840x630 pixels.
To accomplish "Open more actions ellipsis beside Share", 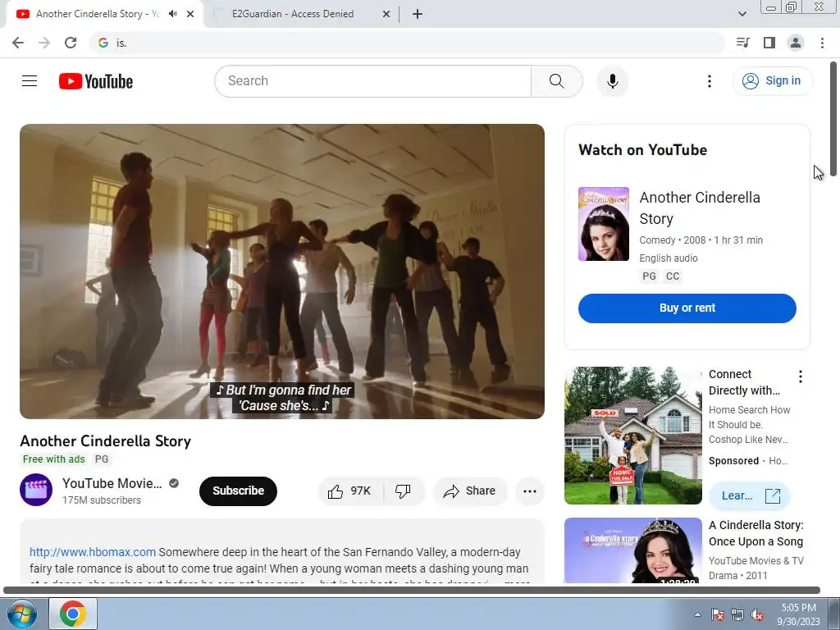I will point(530,491).
